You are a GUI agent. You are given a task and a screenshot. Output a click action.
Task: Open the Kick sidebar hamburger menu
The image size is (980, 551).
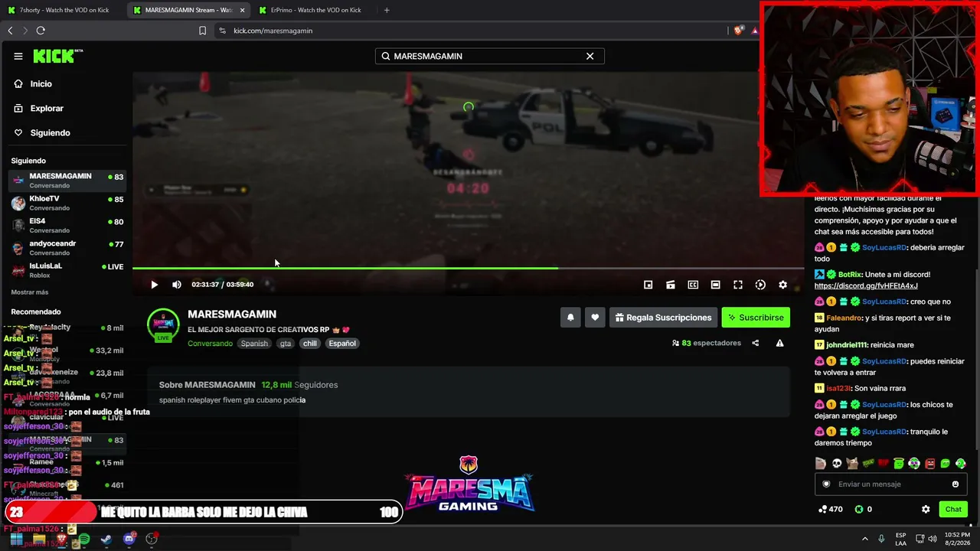point(18,56)
